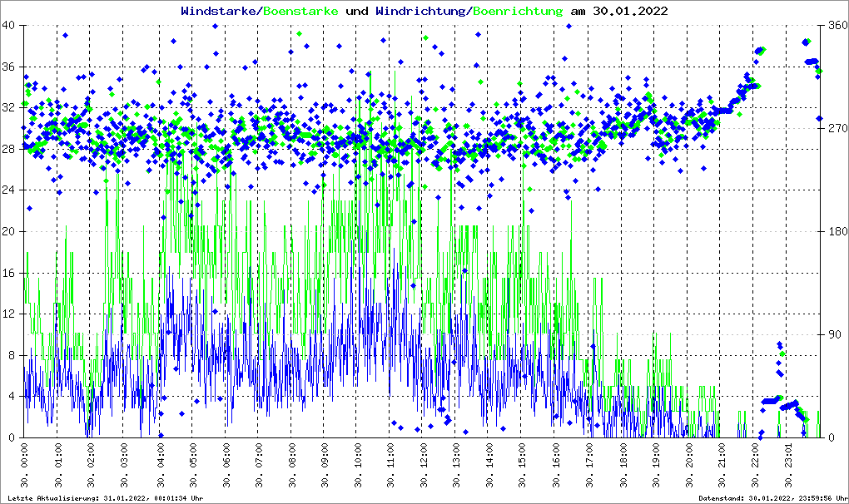This screenshot has width=849, height=504.
Task: Click the 28 value on left axis
Action: (x=10, y=149)
